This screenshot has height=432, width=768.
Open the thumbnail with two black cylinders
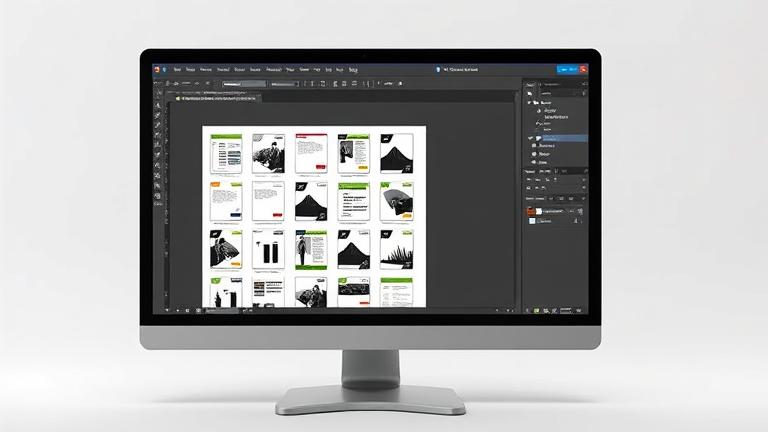point(268,249)
